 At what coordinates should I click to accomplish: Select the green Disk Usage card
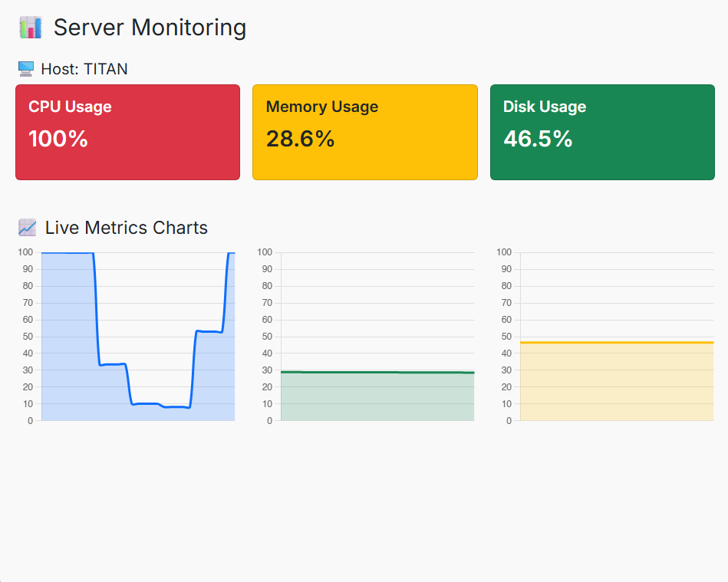tap(602, 132)
